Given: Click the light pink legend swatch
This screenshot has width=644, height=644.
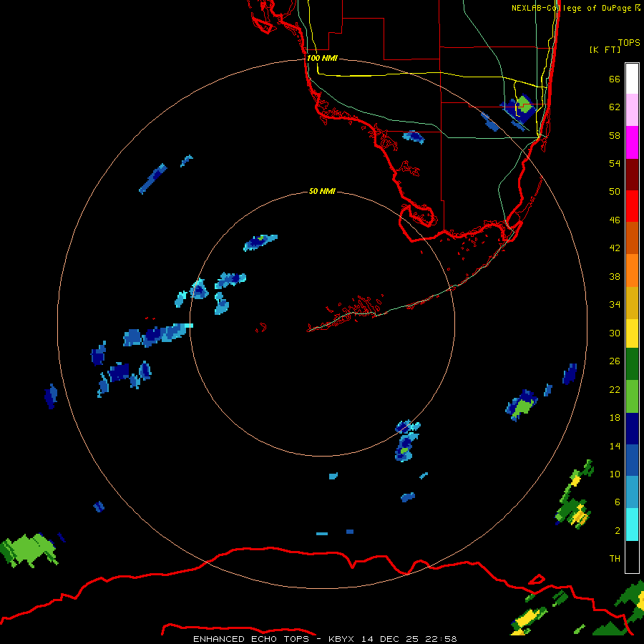Looking at the screenshot, I should click(x=632, y=109).
